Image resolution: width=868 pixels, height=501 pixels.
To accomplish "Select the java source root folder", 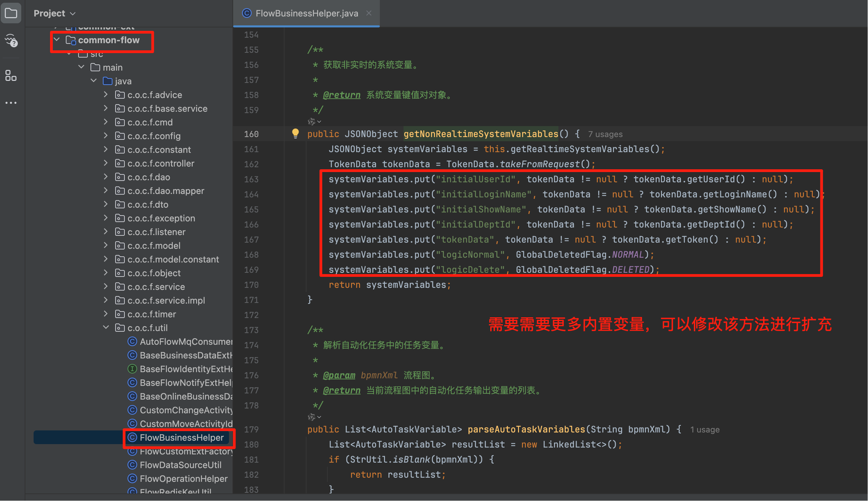I will pyautogui.click(x=117, y=81).
